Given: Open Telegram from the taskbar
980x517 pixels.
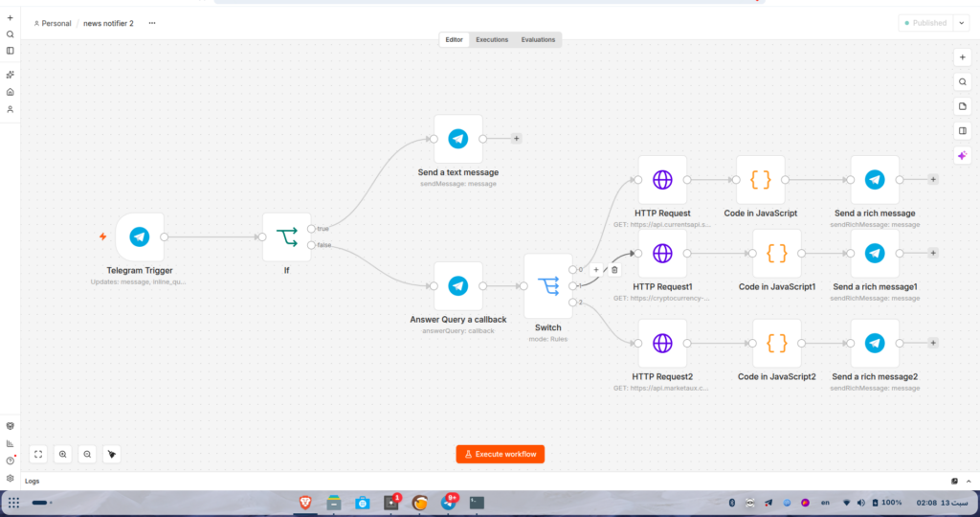Looking at the screenshot, I should point(449,503).
